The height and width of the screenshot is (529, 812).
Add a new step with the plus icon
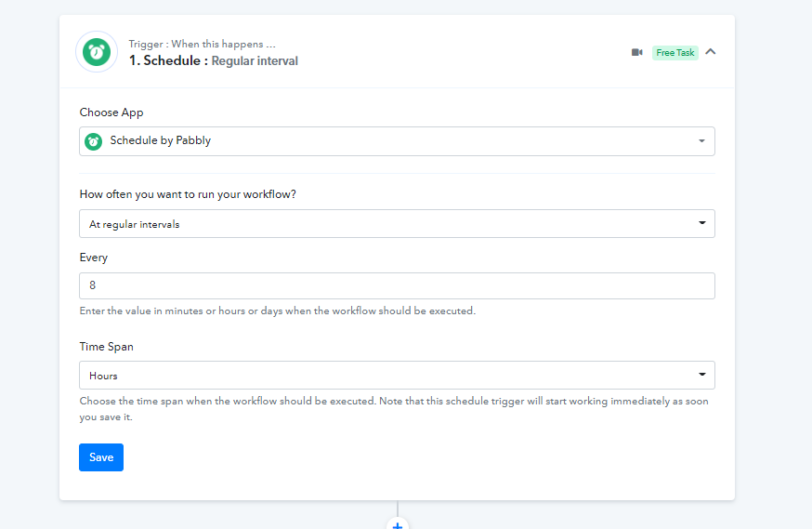click(x=398, y=525)
